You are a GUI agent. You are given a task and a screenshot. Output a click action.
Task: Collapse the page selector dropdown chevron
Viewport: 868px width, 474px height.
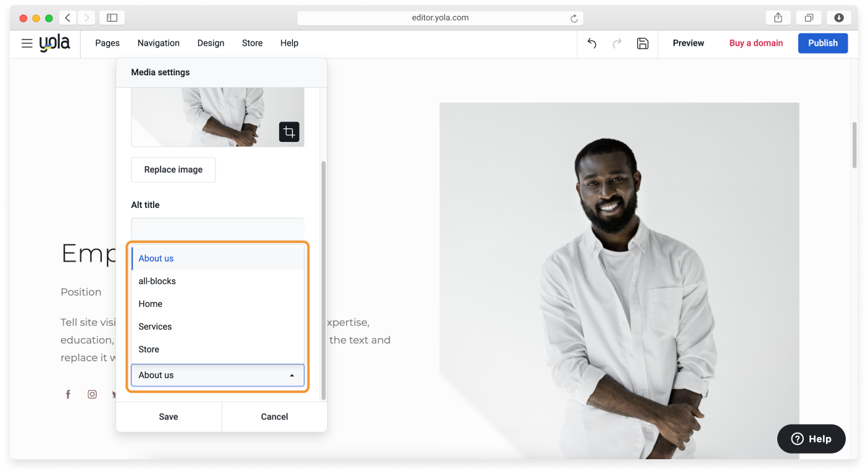pos(292,375)
